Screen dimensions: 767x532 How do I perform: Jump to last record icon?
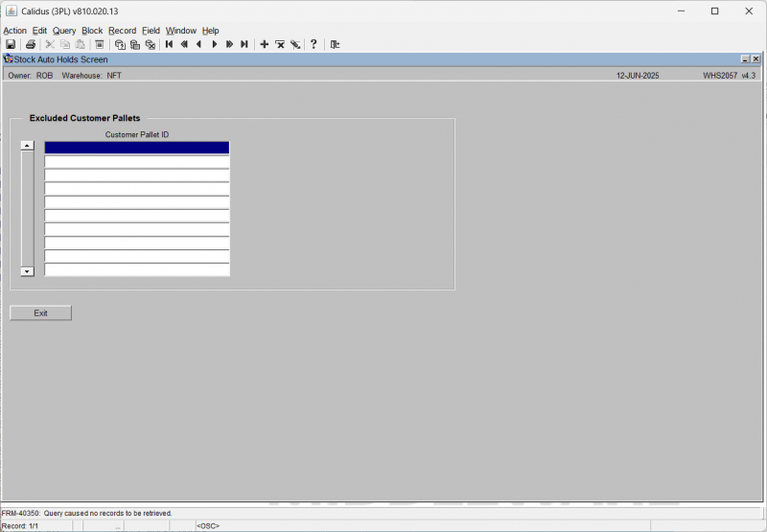[244, 44]
